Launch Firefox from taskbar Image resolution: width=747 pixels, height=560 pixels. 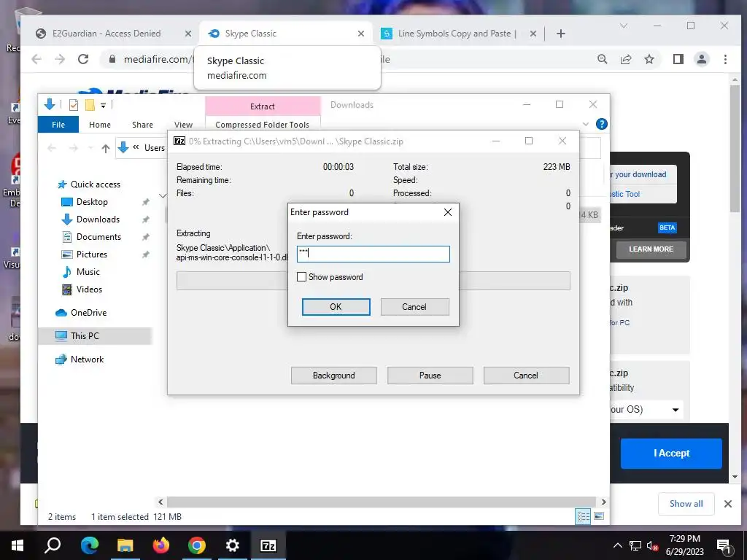pos(161,545)
